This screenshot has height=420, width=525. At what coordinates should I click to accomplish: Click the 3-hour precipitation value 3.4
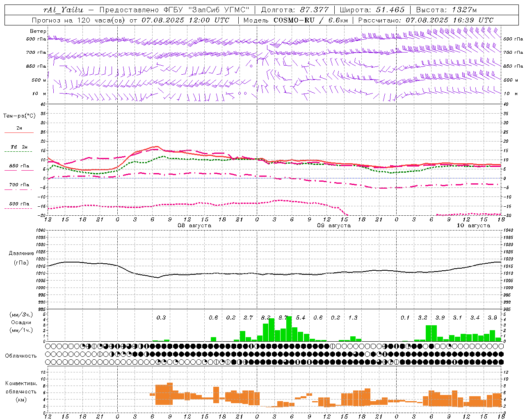475,317
